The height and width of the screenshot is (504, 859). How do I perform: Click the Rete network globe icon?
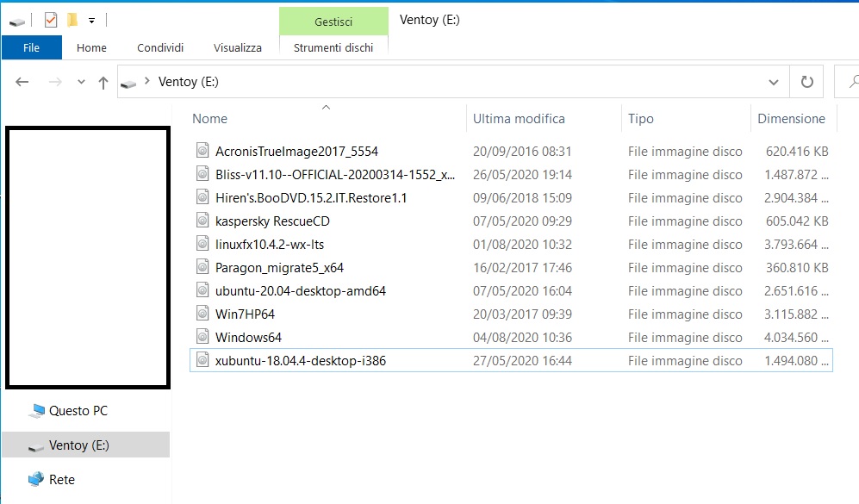coord(36,479)
